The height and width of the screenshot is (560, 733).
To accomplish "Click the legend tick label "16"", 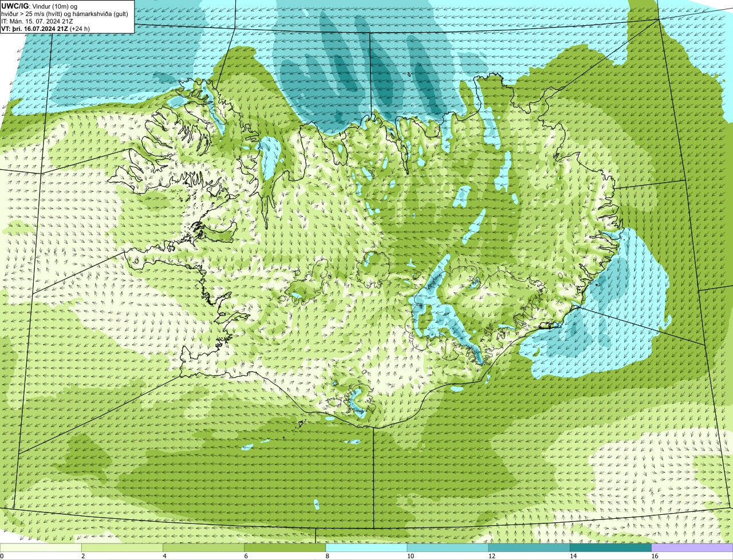I will (655, 556).
